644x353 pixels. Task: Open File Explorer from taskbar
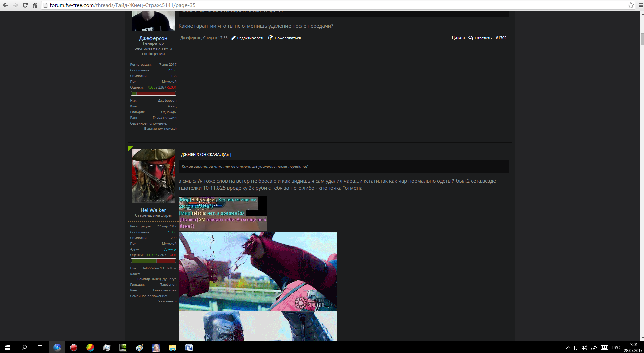(x=172, y=347)
